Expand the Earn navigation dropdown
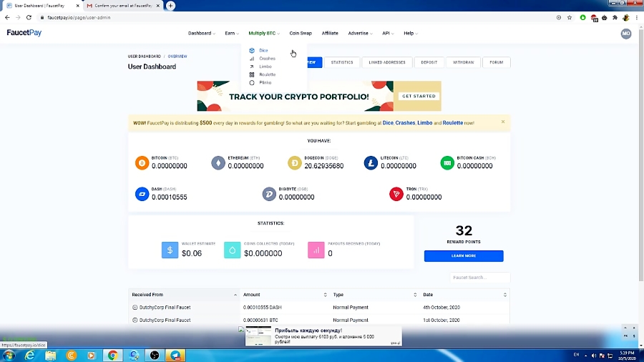The image size is (644, 362). tap(232, 33)
